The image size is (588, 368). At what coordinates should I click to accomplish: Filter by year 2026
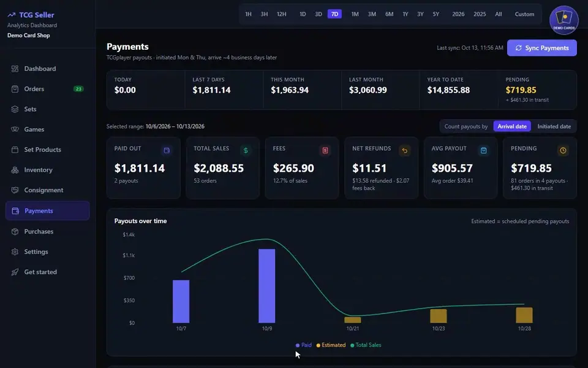coord(458,14)
